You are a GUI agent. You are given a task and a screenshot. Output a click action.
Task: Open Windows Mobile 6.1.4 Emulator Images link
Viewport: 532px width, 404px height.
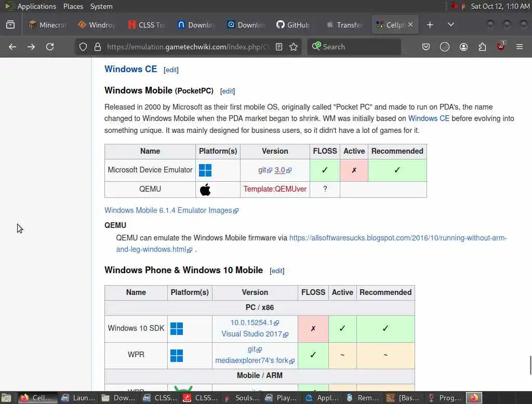point(171,210)
